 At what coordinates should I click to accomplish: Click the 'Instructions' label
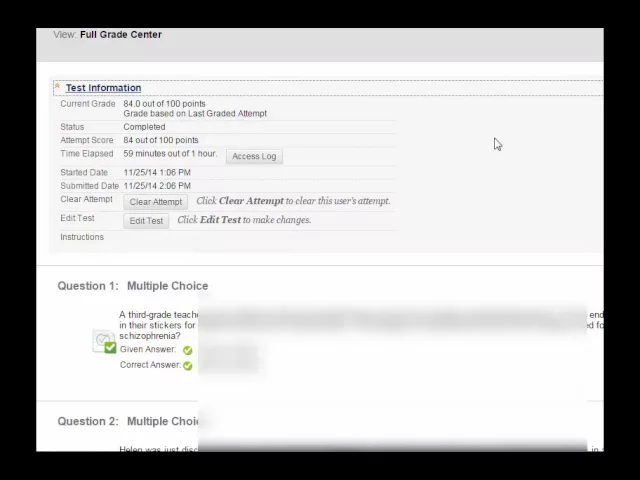pos(82,237)
